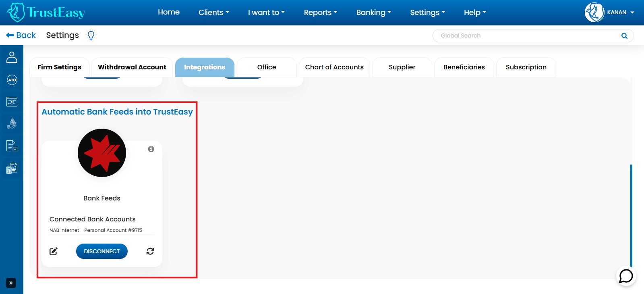Screen dimensions: 644x294
Task: Open the ATO icon in left sidebar
Action: [x=12, y=80]
